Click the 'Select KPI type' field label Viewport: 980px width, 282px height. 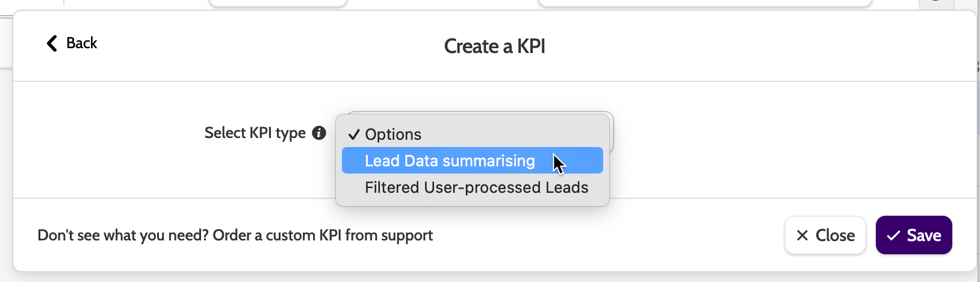[255, 133]
